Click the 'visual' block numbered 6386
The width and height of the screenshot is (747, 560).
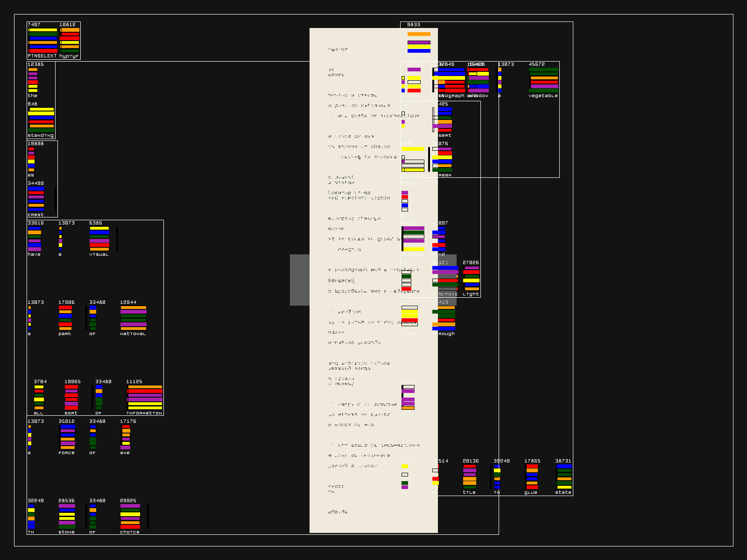click(99, 239)
